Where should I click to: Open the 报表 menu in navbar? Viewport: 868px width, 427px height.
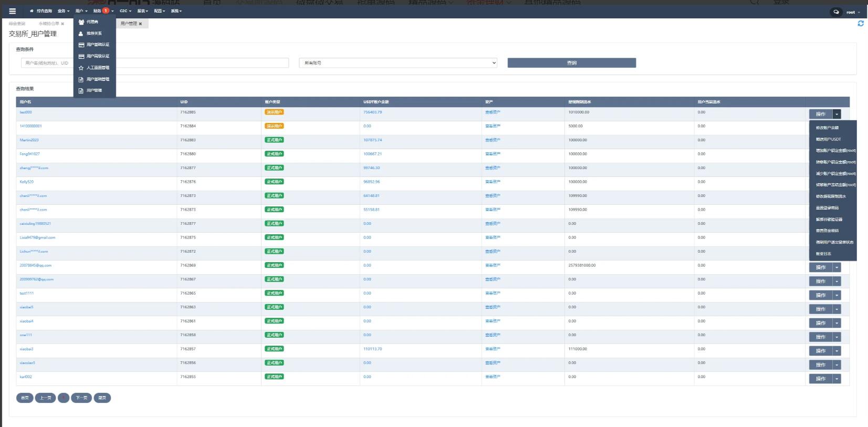pos(142,11)
